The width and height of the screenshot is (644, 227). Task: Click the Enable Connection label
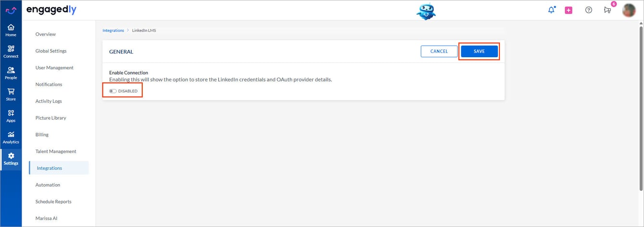[x=128, y=73]
